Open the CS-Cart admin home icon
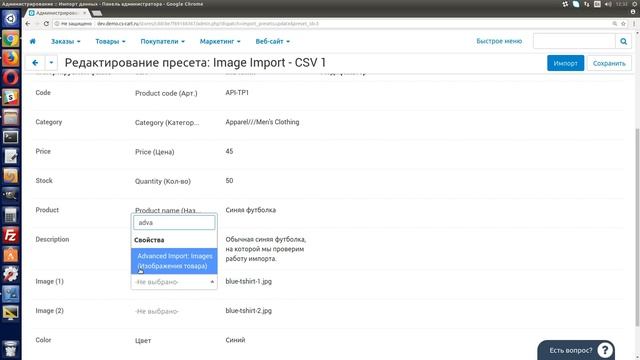Viewport: 640px width, 360px height. tap(33, 41)
